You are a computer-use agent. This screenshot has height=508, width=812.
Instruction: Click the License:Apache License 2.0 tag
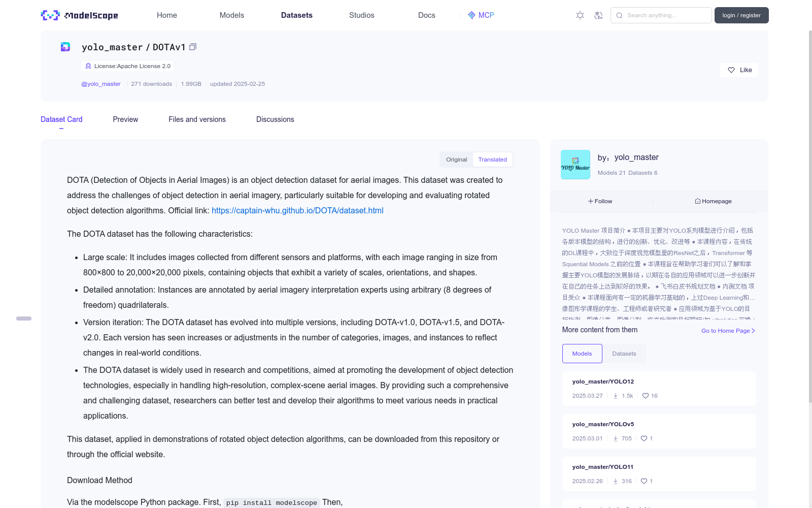[x=127, y=66]
